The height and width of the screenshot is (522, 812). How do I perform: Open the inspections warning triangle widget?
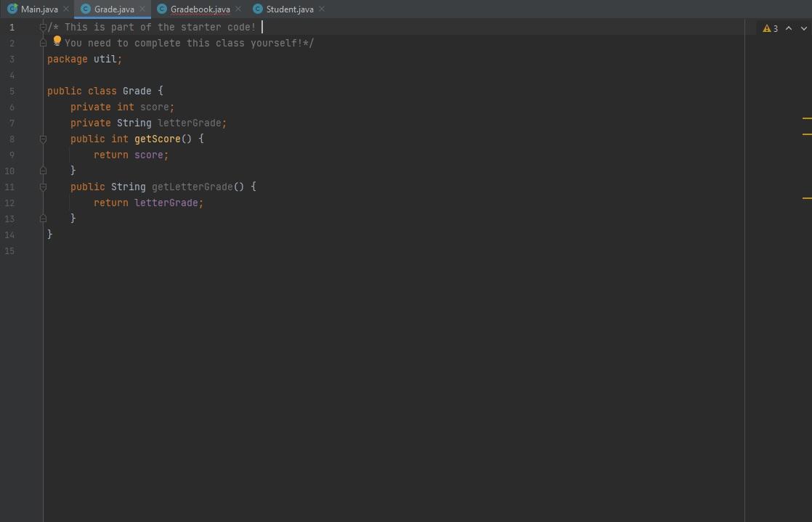coord(768,28)
